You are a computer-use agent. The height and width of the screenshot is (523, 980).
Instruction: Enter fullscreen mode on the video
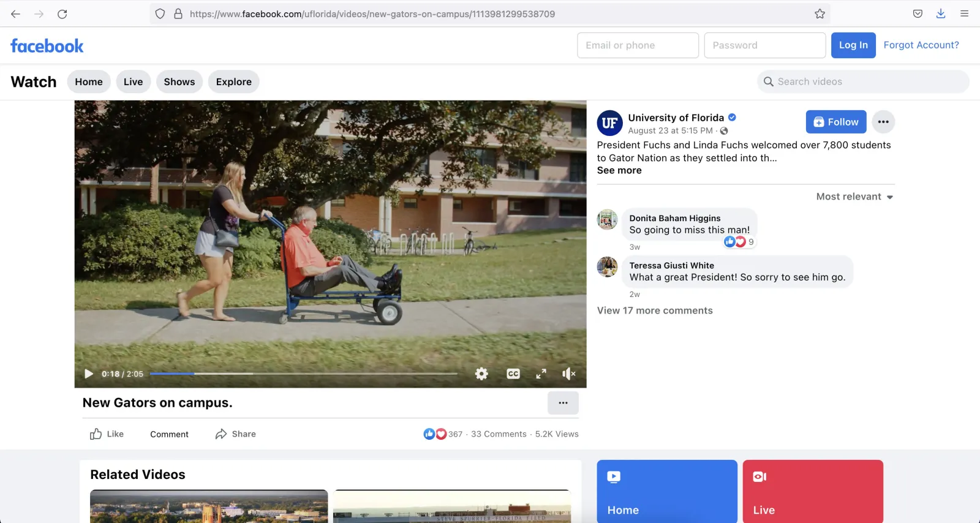pos(541,374)
